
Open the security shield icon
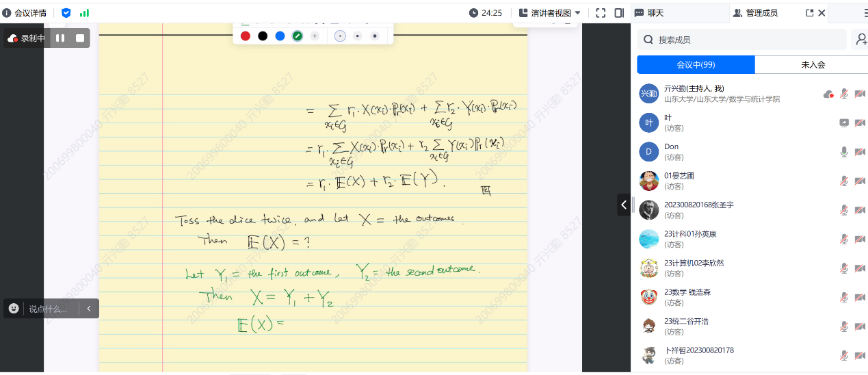tap(66, 12)
